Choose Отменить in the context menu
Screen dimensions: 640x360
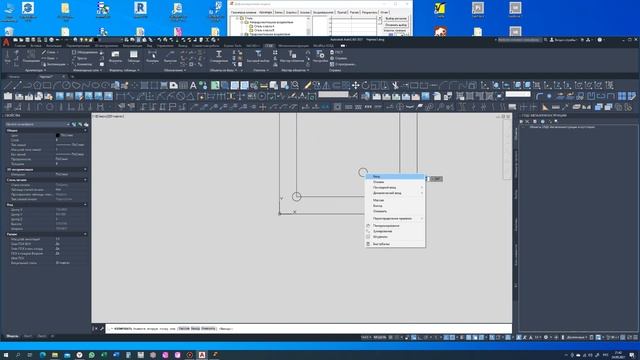click(x=395, y=211)
